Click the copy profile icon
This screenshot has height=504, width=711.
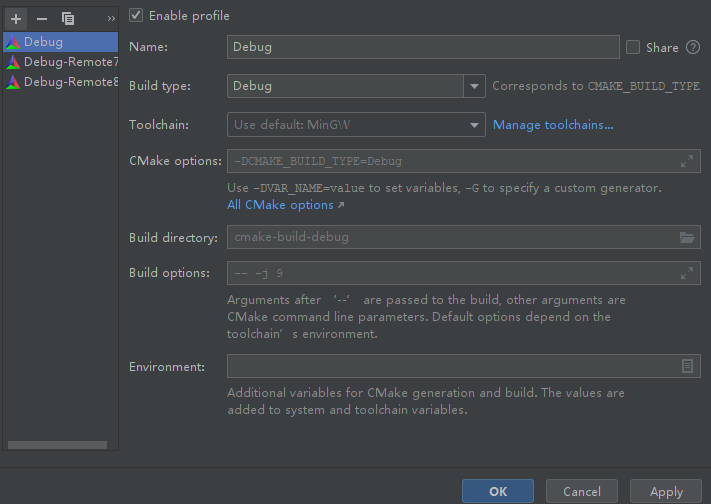[x=68, y=18]
